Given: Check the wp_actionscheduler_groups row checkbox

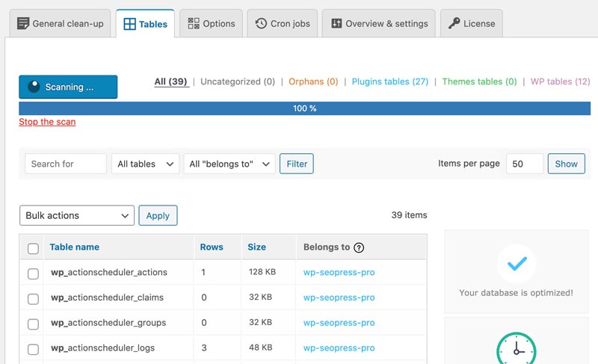Looking at the screenshot, I should click(x=33, y=324).
